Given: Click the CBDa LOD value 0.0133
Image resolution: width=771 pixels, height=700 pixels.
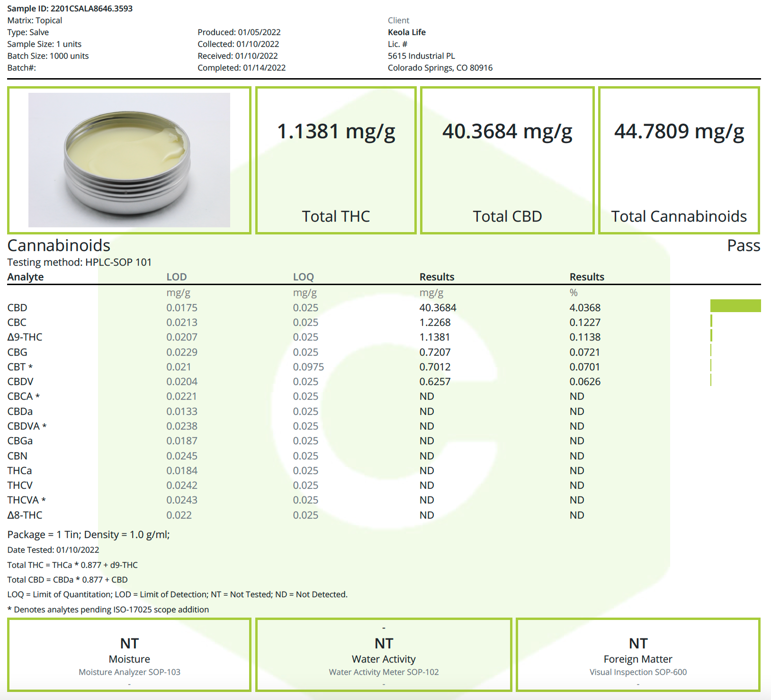Looking at the screenshot, I should pyautogui.click(x=182, y=412).
